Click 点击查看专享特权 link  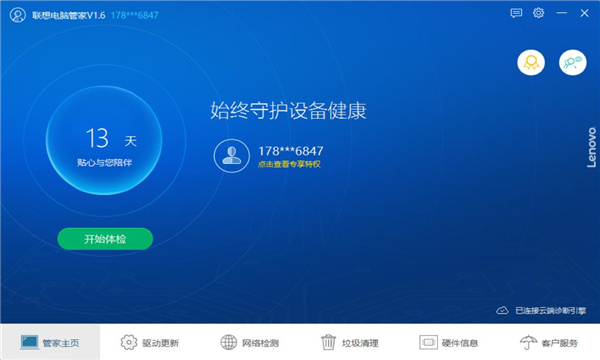coord(289,165)
